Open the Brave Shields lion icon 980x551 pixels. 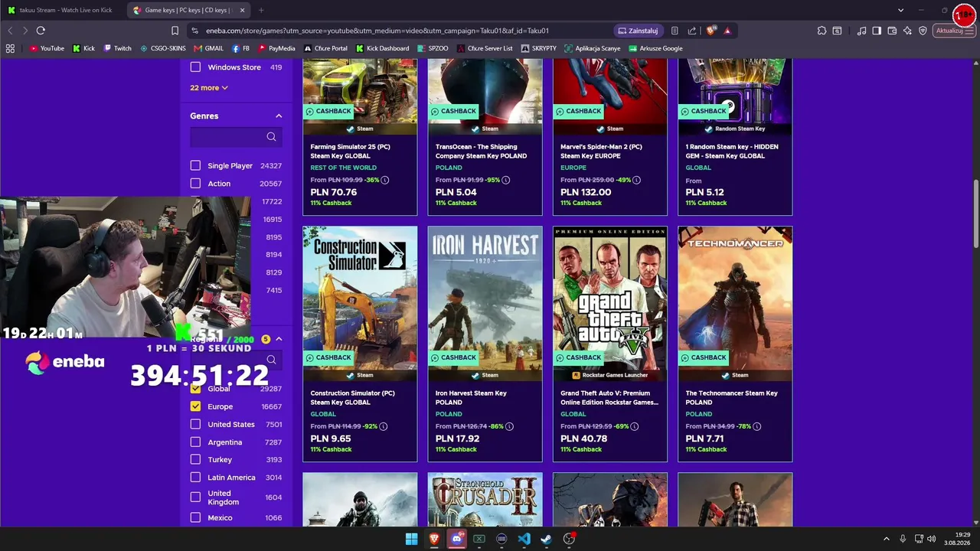(x=711, y=31)
